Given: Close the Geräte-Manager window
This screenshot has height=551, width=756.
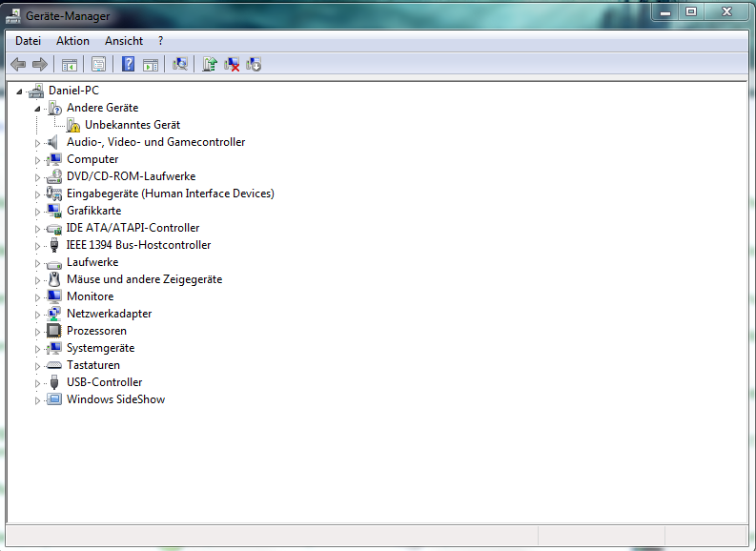Looking at the screenshot, I should pos(727,12).
